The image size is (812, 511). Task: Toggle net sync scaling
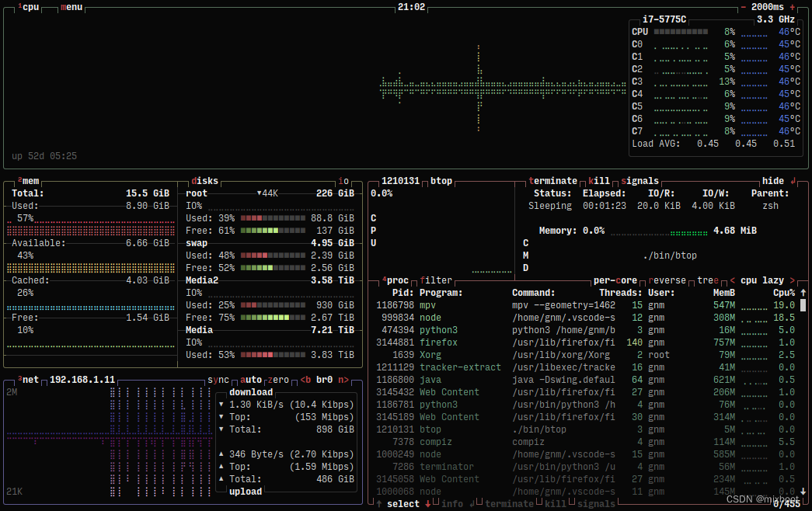pyautogui.click(x=218, y=380)
